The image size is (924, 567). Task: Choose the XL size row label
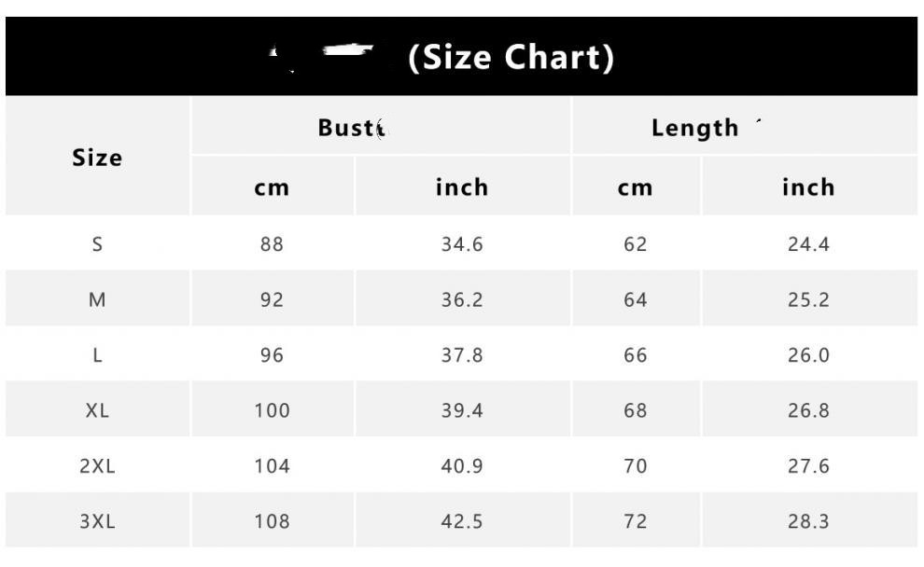tap(97, 410)
